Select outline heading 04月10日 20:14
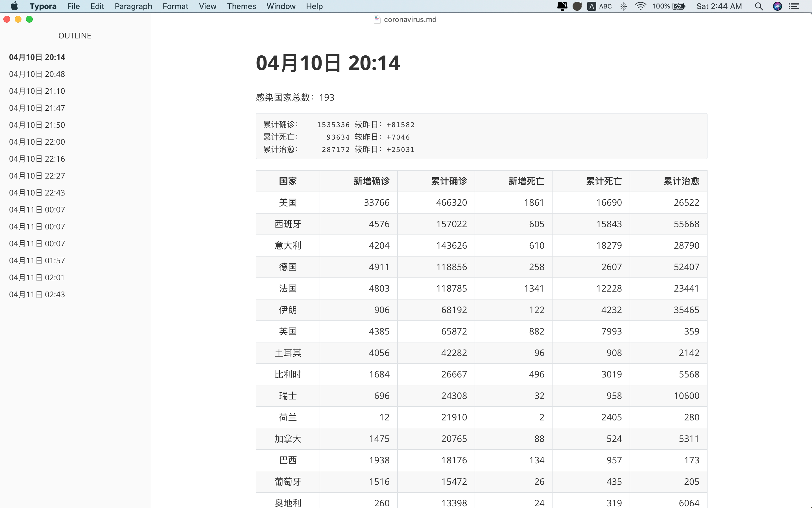The width and height of the screenshot is (812, 508). 37,57
